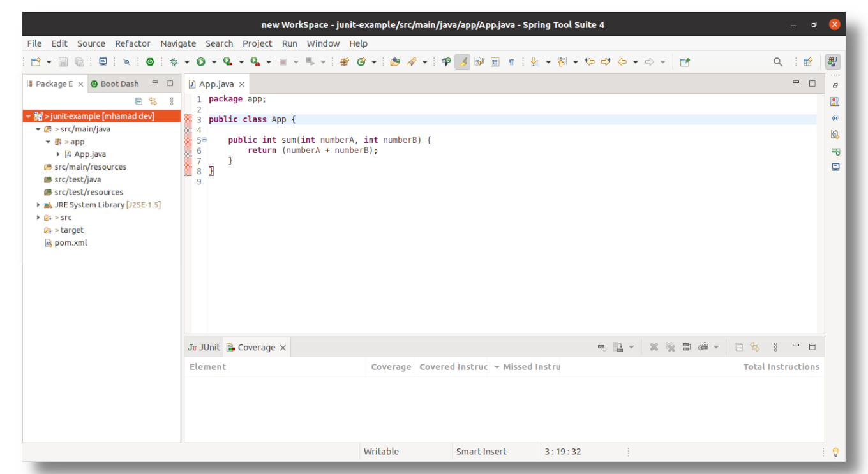Screen dimensions: 868x474
Task: Click Previous Annotation up arrow icon
Action: tap(562, 62)
